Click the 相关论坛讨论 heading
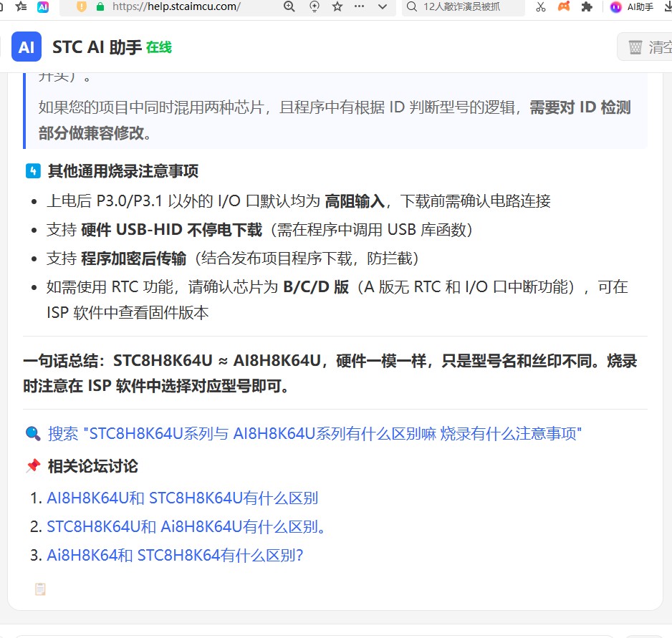 [x=93, y=466]
